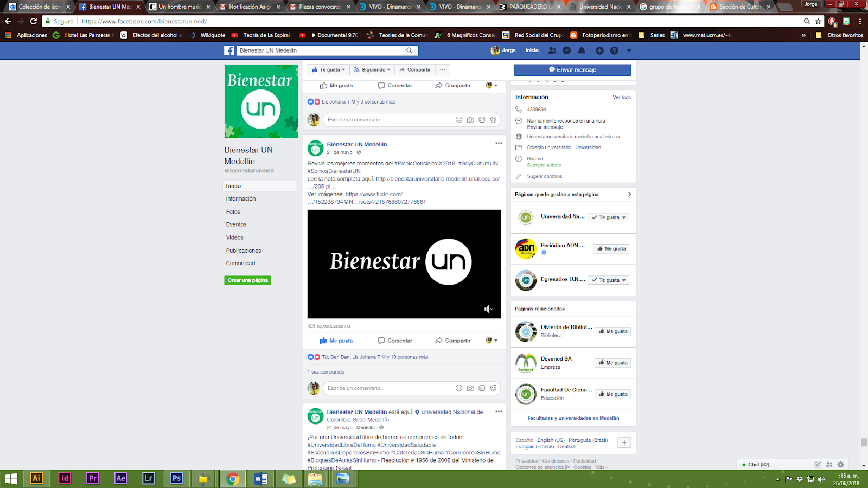The height and width of the screenshot is (488, 868).
Task: Toggle the page's Te gusta like button
Action: pyautogui.click(x=329, y=70)
